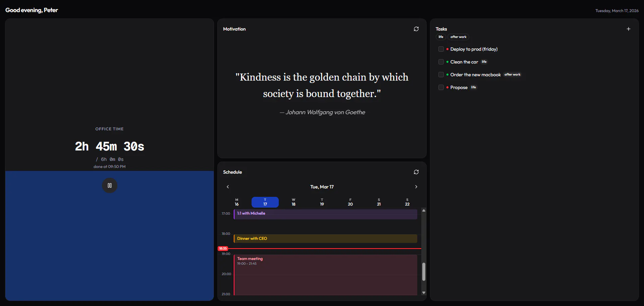This screenshot has width=644, height=306.
Task: Open the Dinner with CEO event
Action: (x=325, y=238)
